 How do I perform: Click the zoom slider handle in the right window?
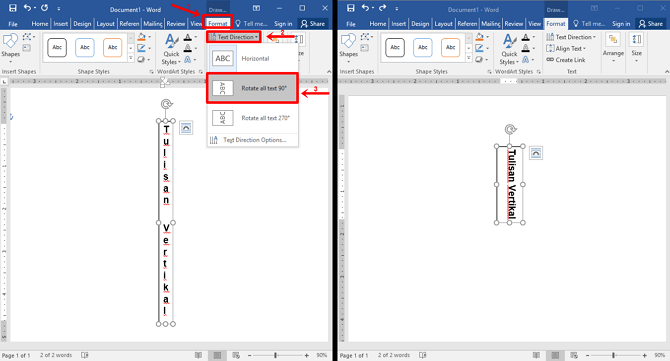tap(614, 355)
